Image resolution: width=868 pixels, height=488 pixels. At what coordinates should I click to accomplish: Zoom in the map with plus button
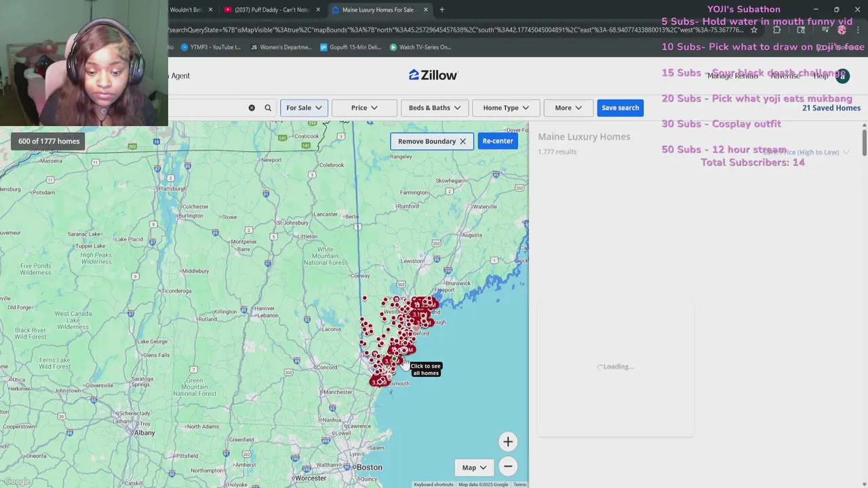(508, 442)
